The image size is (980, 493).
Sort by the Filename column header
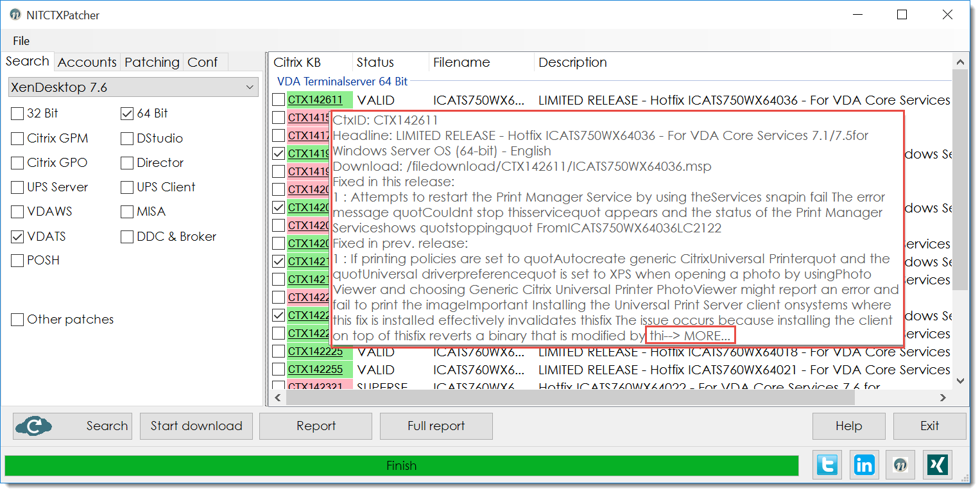481,62
